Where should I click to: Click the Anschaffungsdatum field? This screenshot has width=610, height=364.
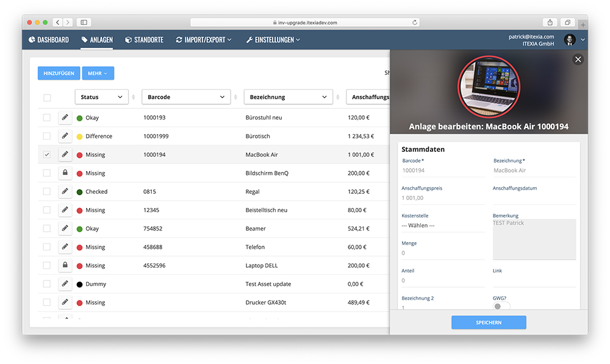tap(534, 198)
